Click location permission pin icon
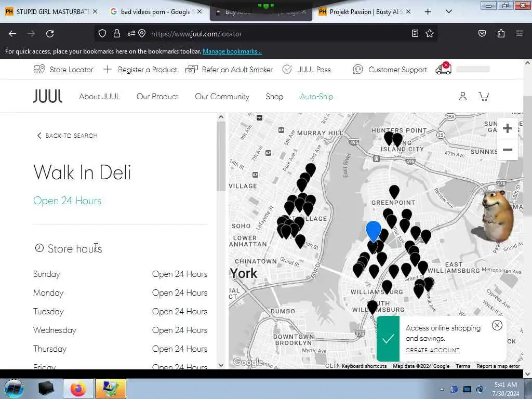Image resolution: width=532 pixels, height=399 pixels. [x=142, y=34]
